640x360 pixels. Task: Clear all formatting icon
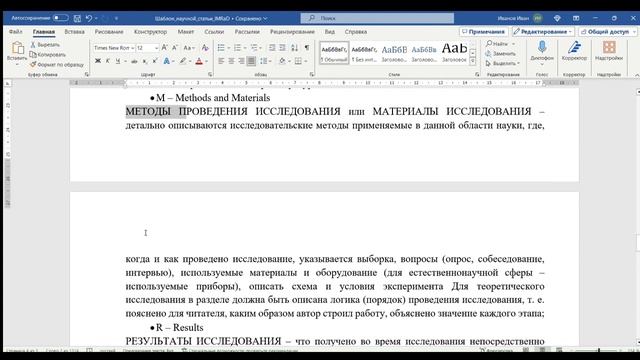[x=205, y=48]
